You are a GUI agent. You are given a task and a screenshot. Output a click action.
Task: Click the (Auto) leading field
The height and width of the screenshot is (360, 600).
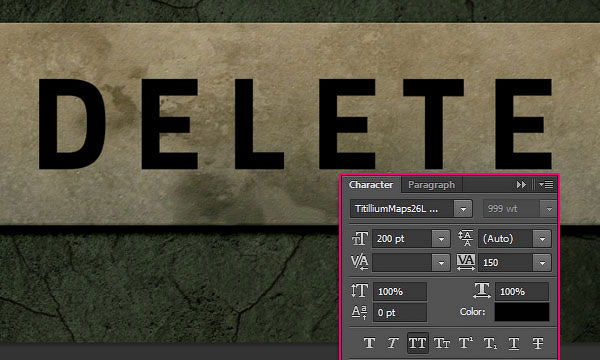coord(505,239)
